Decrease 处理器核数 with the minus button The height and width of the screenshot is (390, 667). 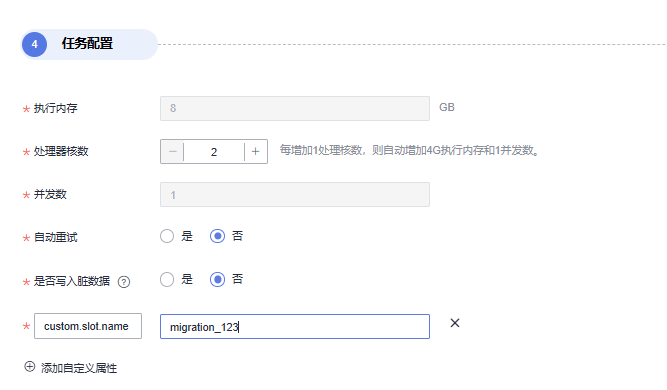tap(172, 151)
